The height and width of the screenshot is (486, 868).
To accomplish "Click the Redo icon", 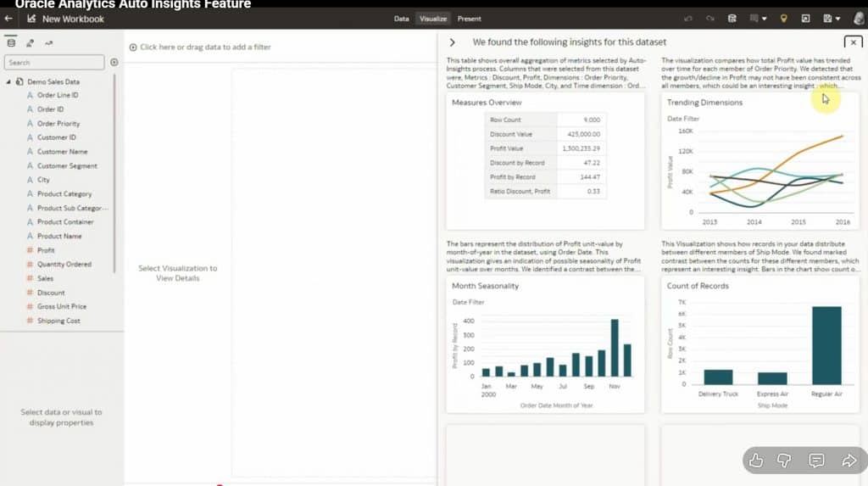I will (709, 19).
